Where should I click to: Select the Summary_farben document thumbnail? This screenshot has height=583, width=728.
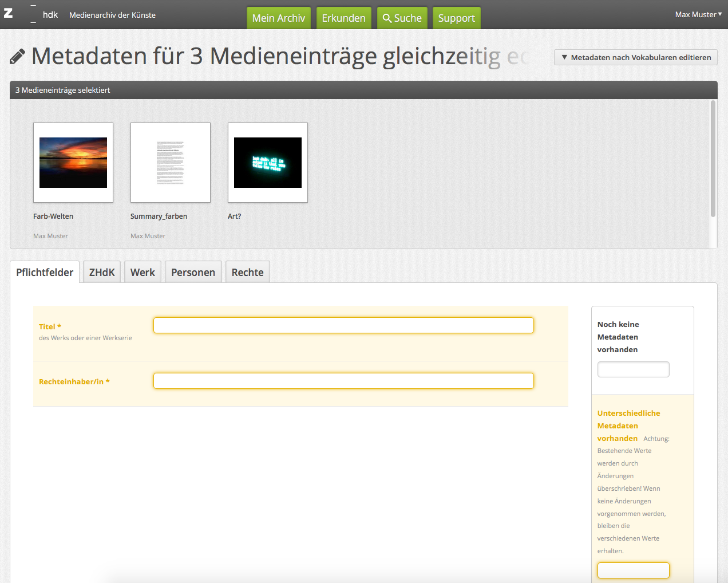[x=171, y=163]
